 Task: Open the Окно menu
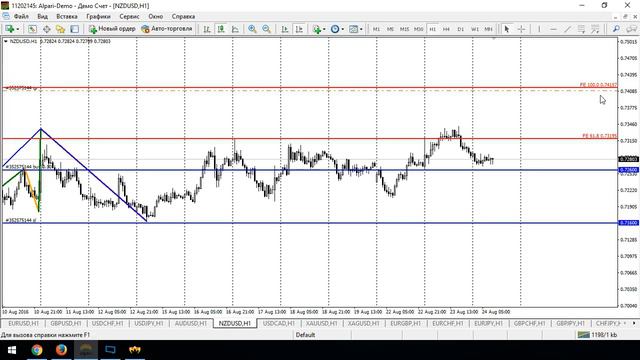(156, 16)
